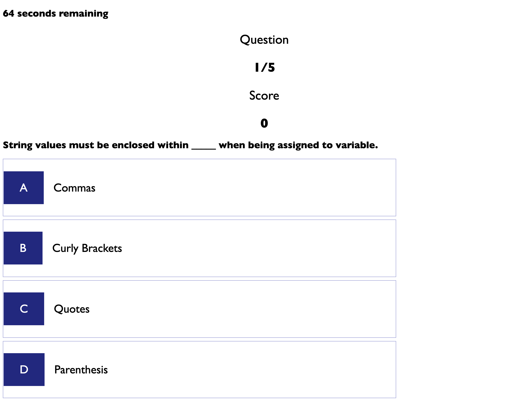This screenshot has height=420, width=529.
Task: Select the blue D answer tile
Action: point(24,369)
